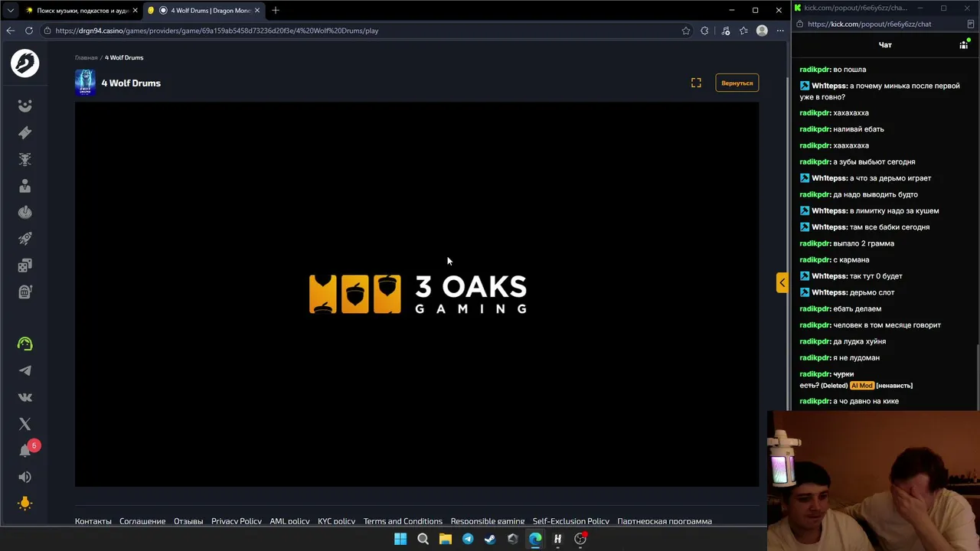Close the Поиск музыки browser tab

pos(135,10)
